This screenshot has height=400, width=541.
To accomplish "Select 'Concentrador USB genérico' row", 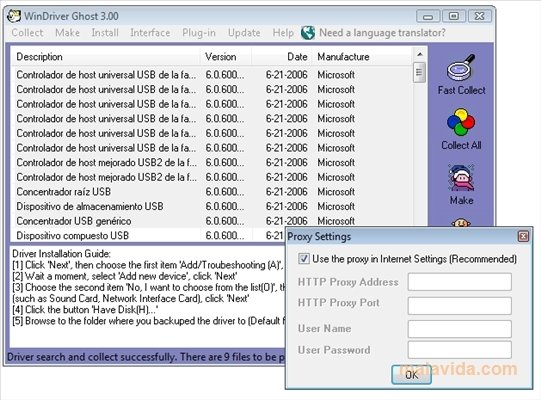I will pos(211,221).
